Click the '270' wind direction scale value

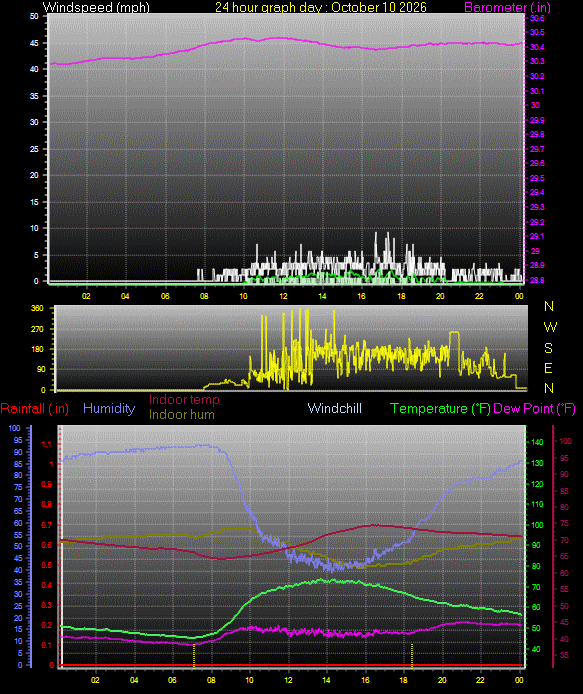point(38,329)
